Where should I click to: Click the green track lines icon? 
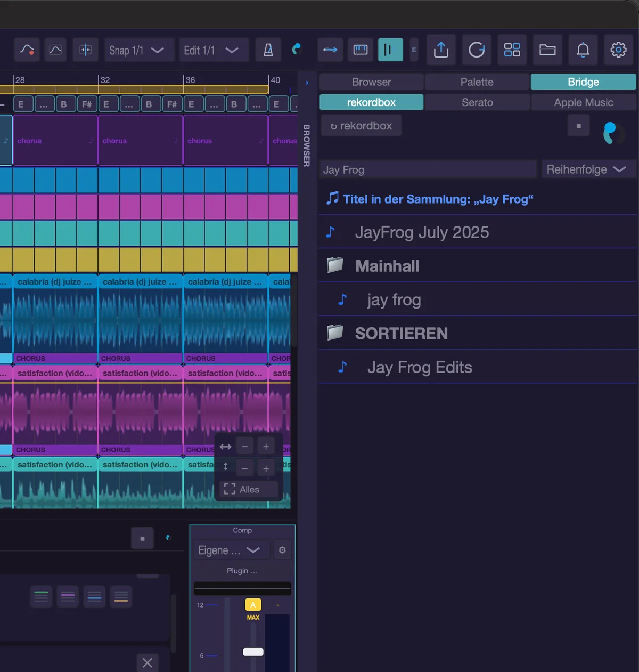pos(41,596)
